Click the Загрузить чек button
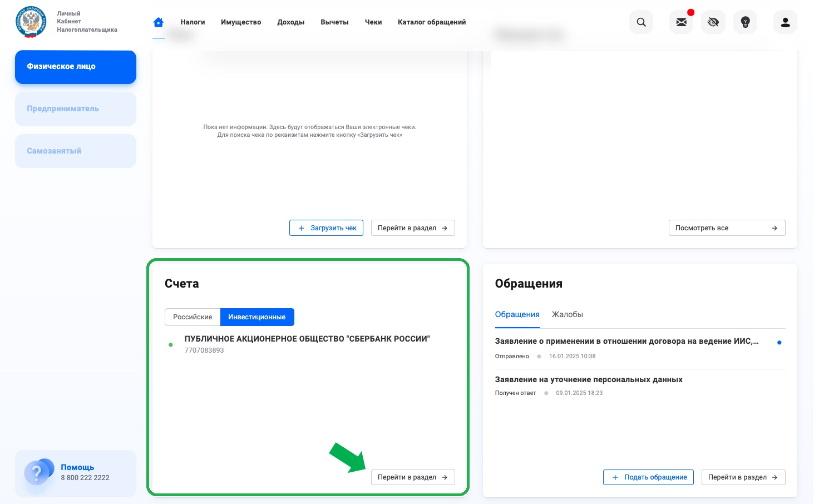Screen dimensions: 814x504 pyautogui.click(x=326, y=228)
